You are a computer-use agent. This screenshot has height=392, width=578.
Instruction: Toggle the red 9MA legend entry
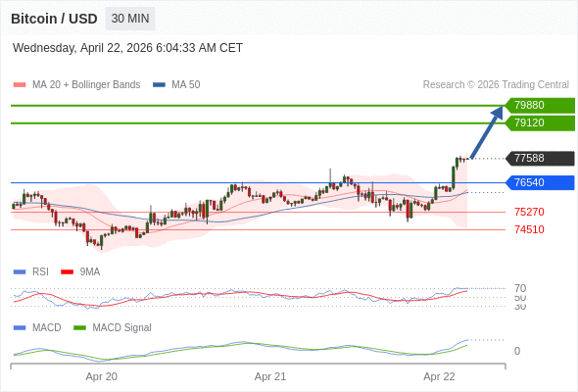coord(80,272)
